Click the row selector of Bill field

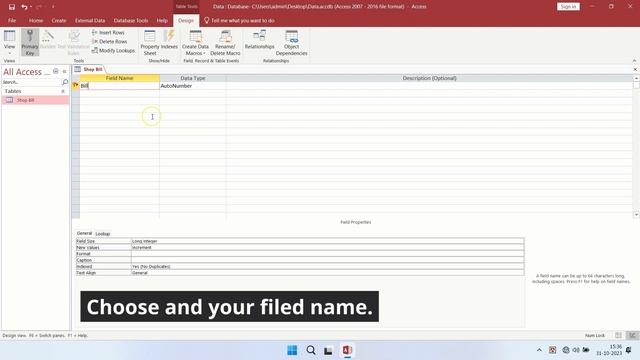[76, 86]
